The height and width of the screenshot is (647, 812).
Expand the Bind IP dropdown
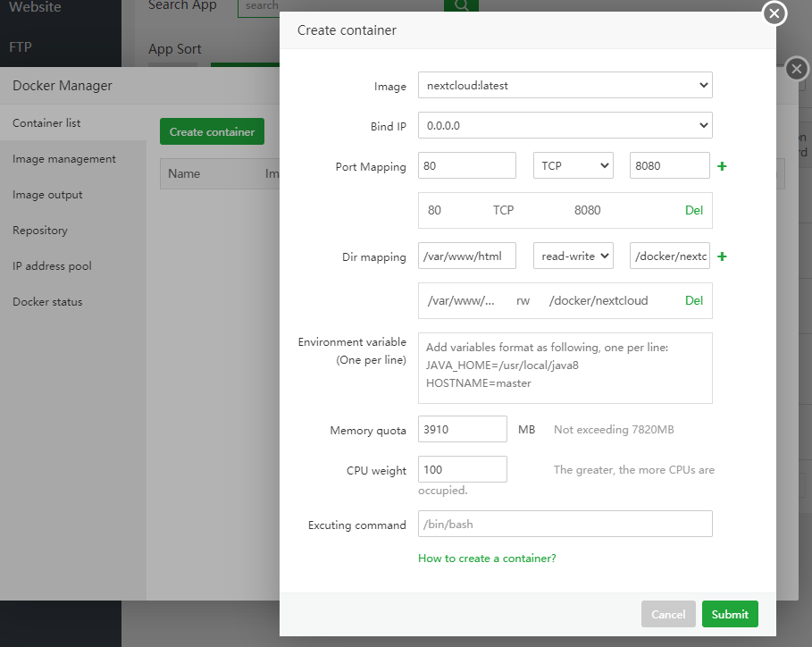click(x=565, y=126)
